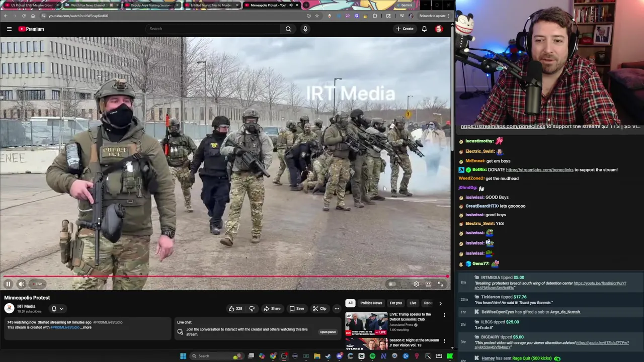Open Trump Detroit Economic Club live thumbnail
This screenshot has width=644, height=362.
pos(366,324)
